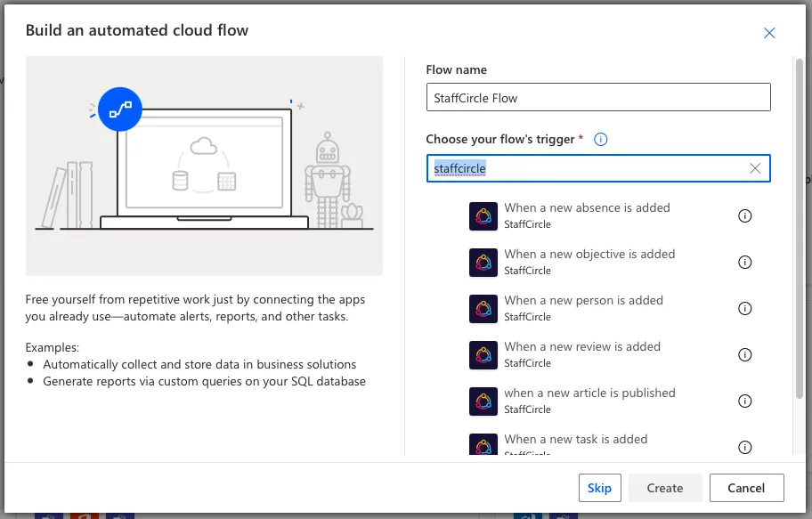This screenshot has height=519, width=812.
Task: Choose 'When a new review is added'
Action: click(x=582, y=346)
